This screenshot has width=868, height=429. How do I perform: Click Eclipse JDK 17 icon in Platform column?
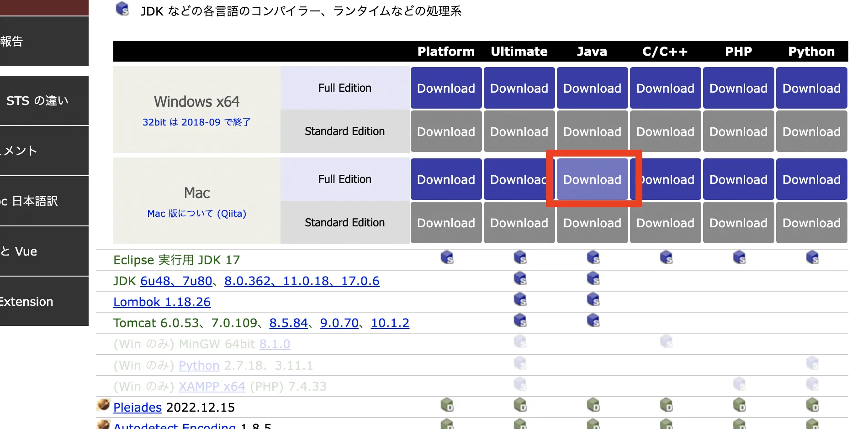[447, 257]
